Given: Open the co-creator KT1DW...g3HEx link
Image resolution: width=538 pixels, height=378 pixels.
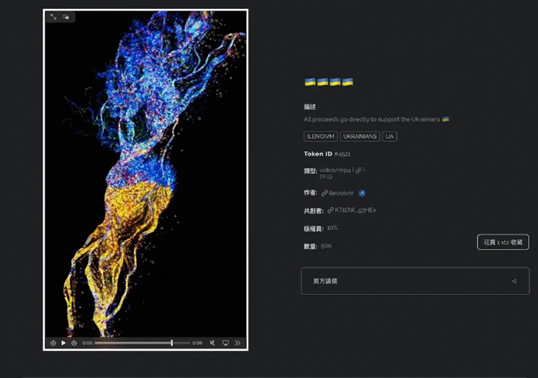Looking at the screenshot, I should pyautogui.click(x=352, y=210).
